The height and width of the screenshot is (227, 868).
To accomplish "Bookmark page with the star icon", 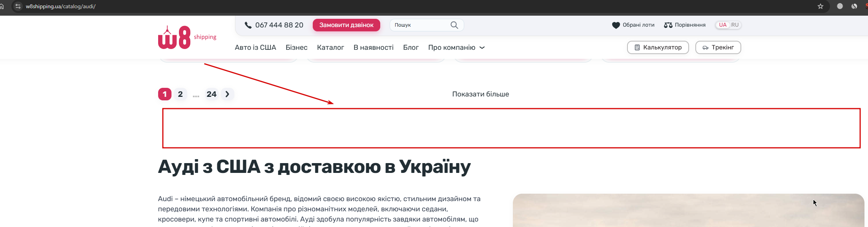I will click(x=820, y=6).
